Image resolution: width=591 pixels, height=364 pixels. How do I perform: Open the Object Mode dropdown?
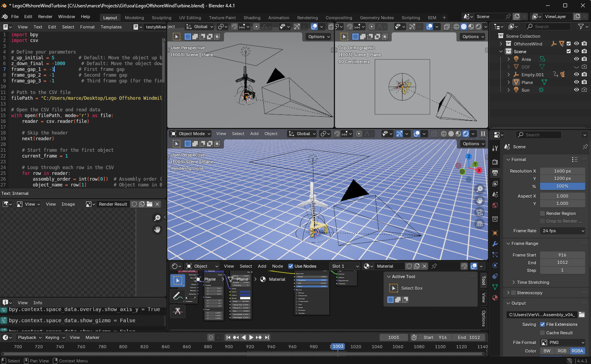(191, 134)
